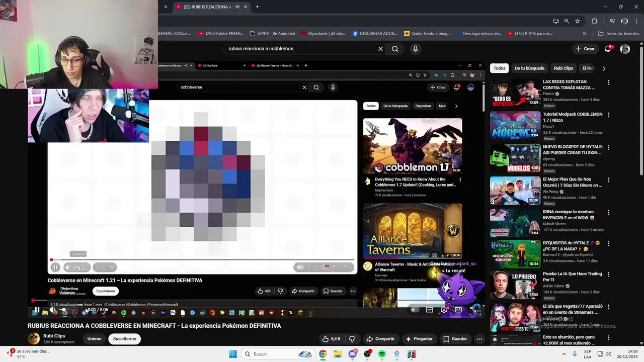Image resolution: width=644 pixels, height=362 pixels.
Task: Switch main player to theater mode
Action: coord(458,310)
